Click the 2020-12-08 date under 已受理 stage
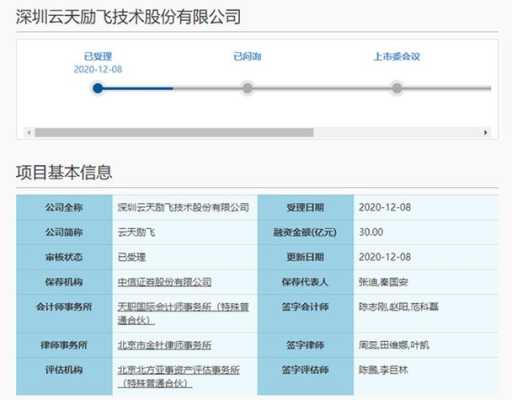The height and width of the screenshot is (400, 512). coord(98,69)
